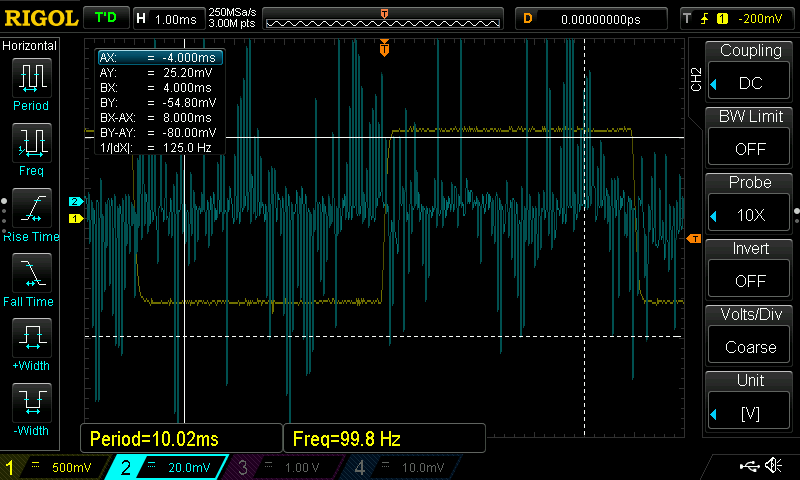Click the BX-AX = 8.000ms delta value
The width and height of the screenshot is (800, 480).
[x=187, y=117]
